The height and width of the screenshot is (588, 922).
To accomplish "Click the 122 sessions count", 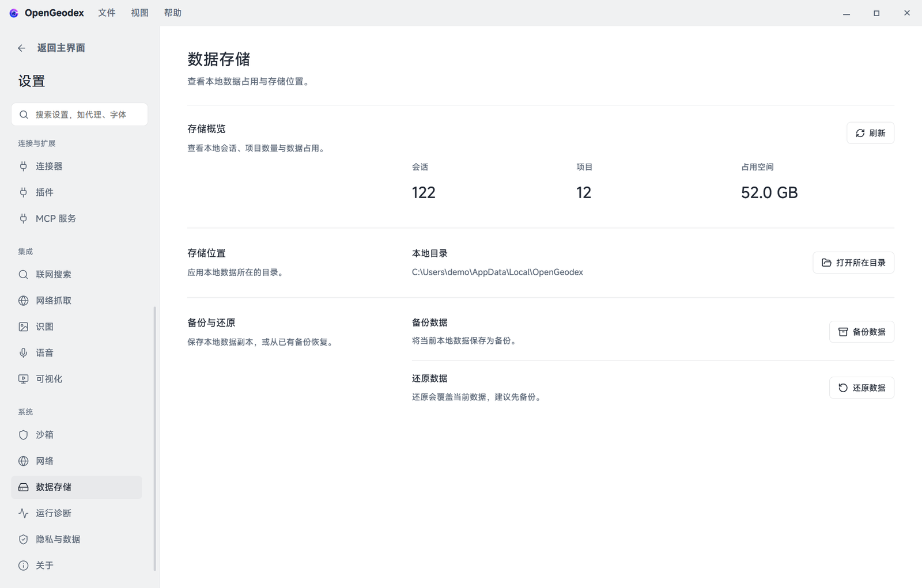I will pos(424,192).
